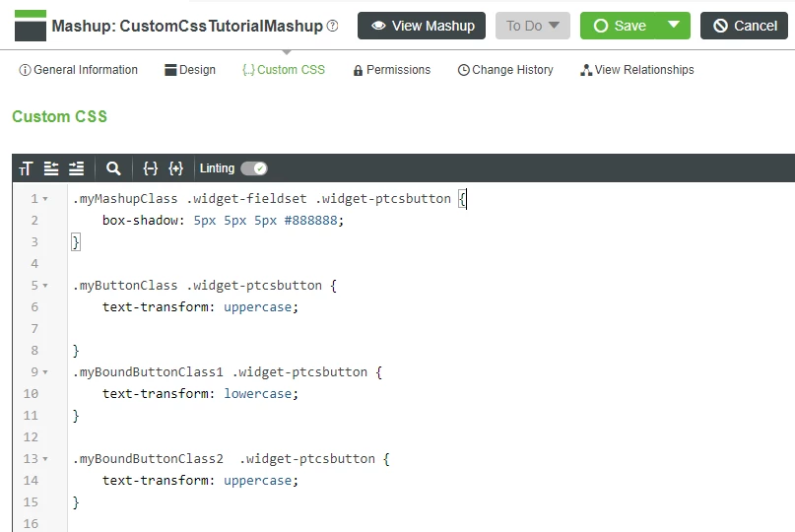The width and height of the screenshot is (795, 532).
Task: Click the help icon beside mashup name
Action: [x=332, y=26]
